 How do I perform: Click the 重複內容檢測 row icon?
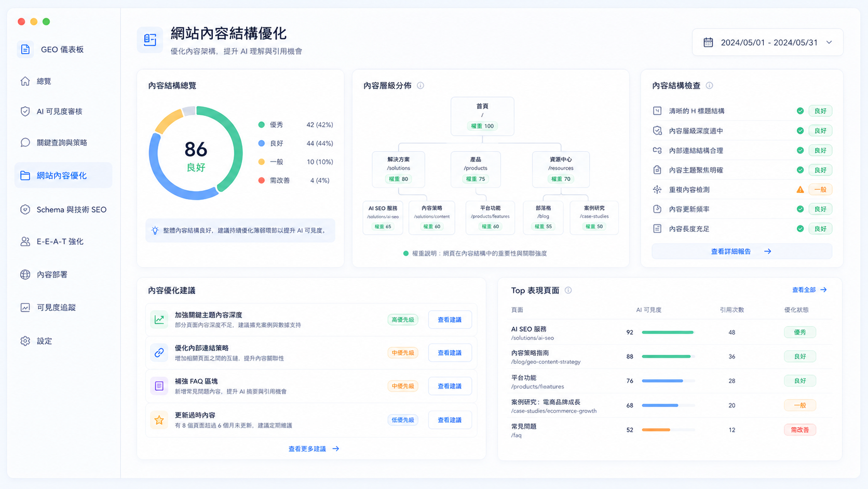click(x=657, y=190)
